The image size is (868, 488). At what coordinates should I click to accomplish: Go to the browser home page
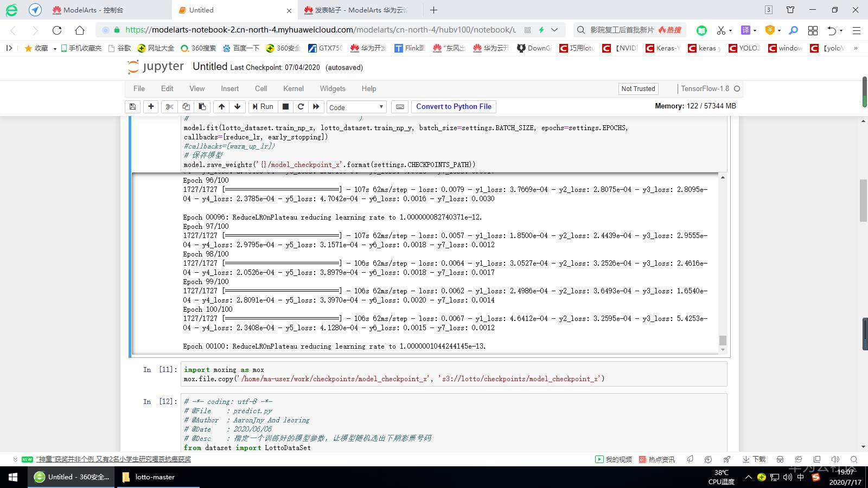point(80,30)
